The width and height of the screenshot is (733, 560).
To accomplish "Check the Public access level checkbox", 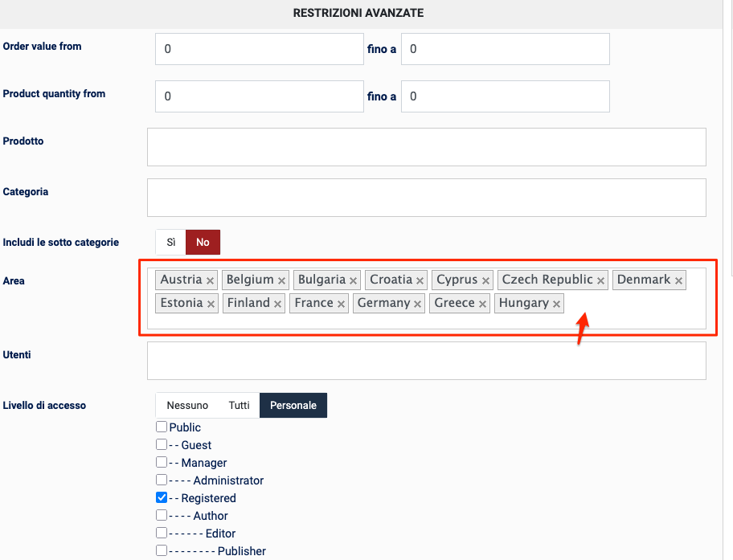I will (x=162, y=427).
